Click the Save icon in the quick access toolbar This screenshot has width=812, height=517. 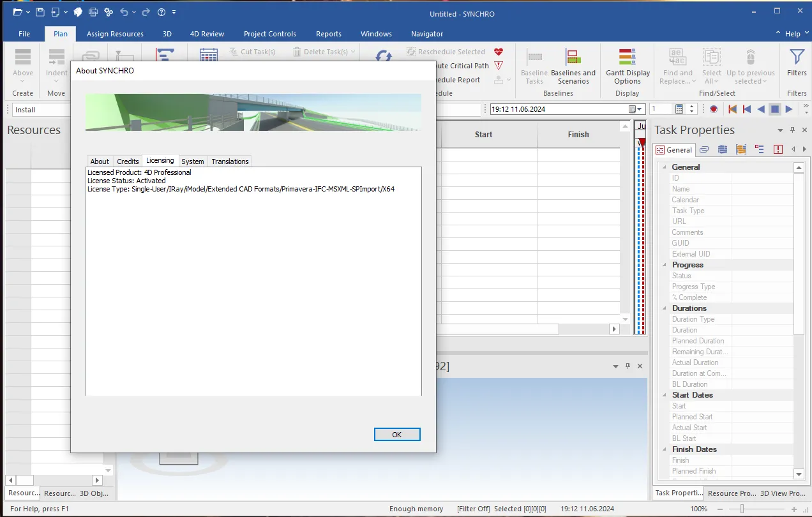click(x=40, y=12)
